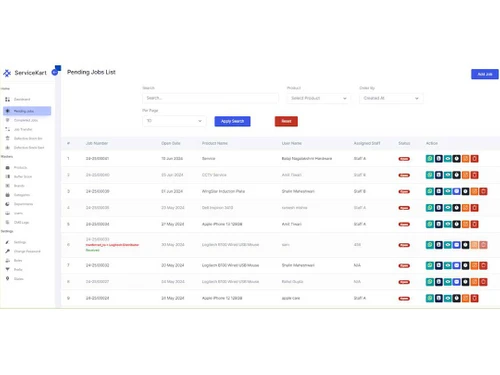Click red delete icon in Service row
The image size is (500, 375).
point(474,159)
